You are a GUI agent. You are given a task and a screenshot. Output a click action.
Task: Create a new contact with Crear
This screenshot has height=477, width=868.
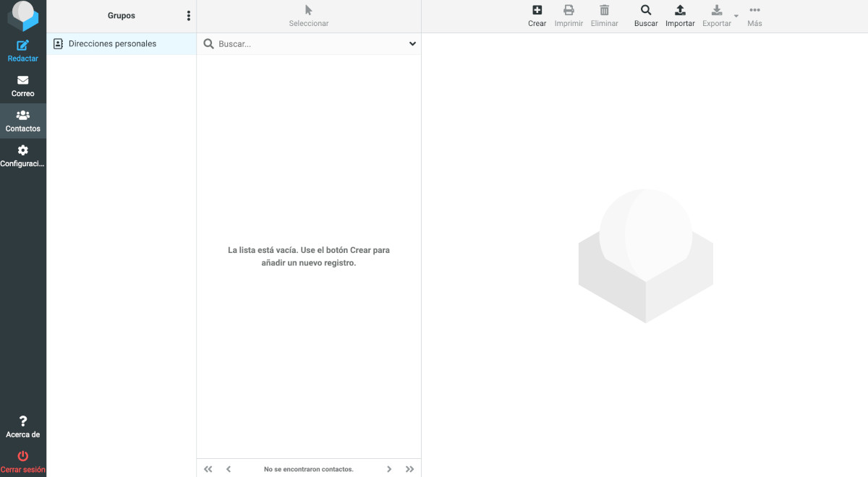(x=537, y=16)
